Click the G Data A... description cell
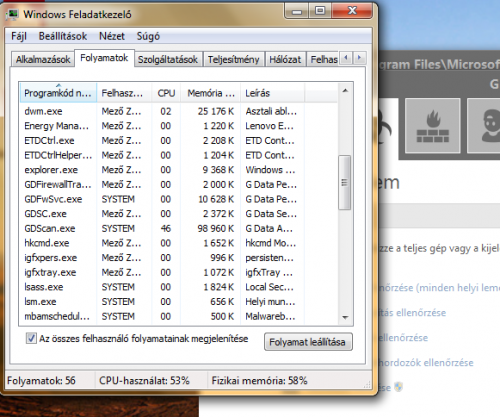This screenshot has height=417, width=500. click(x=269, y=228)
